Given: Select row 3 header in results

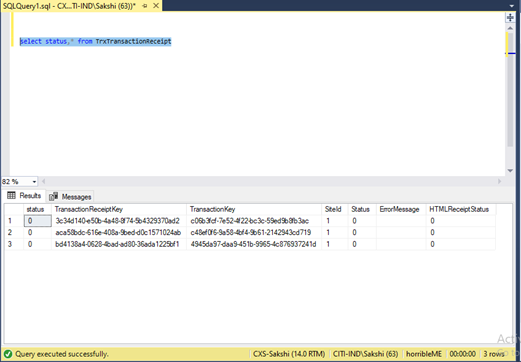Looking at the screenshot, I should point(14,244).
